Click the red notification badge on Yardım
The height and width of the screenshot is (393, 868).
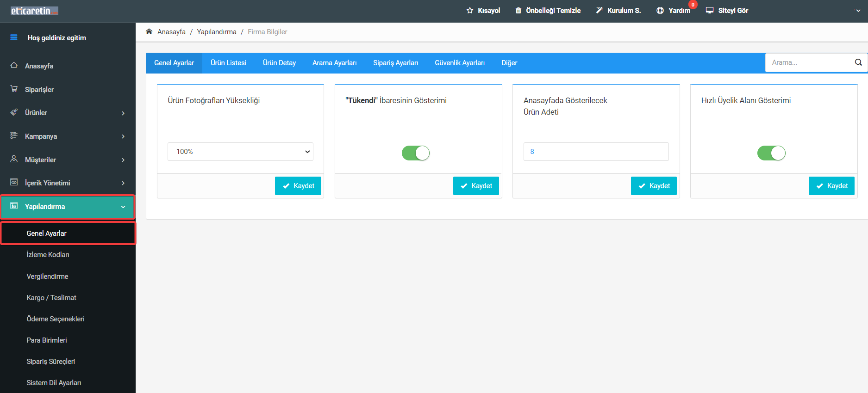[x=693, y=5]
